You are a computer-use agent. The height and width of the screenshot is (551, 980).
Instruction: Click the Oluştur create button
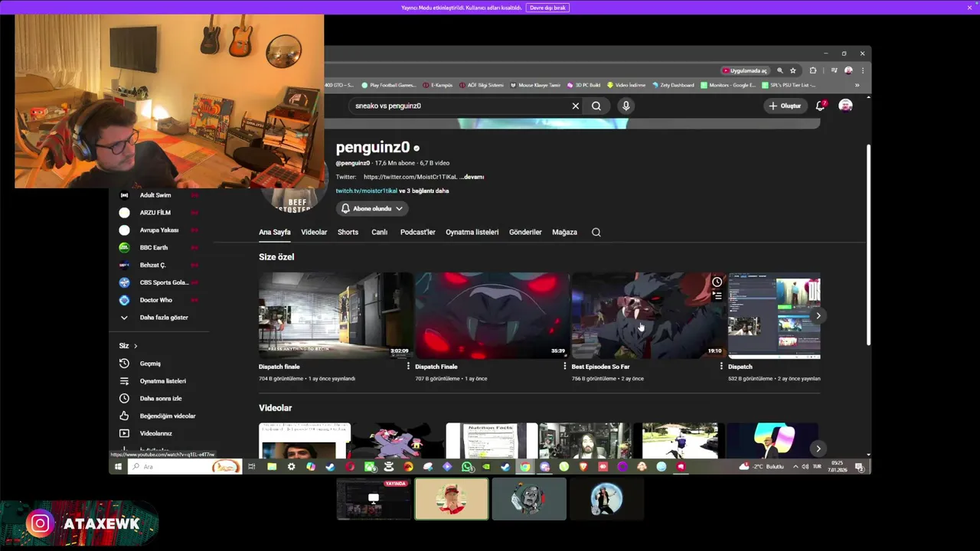[x=785, y=106]
